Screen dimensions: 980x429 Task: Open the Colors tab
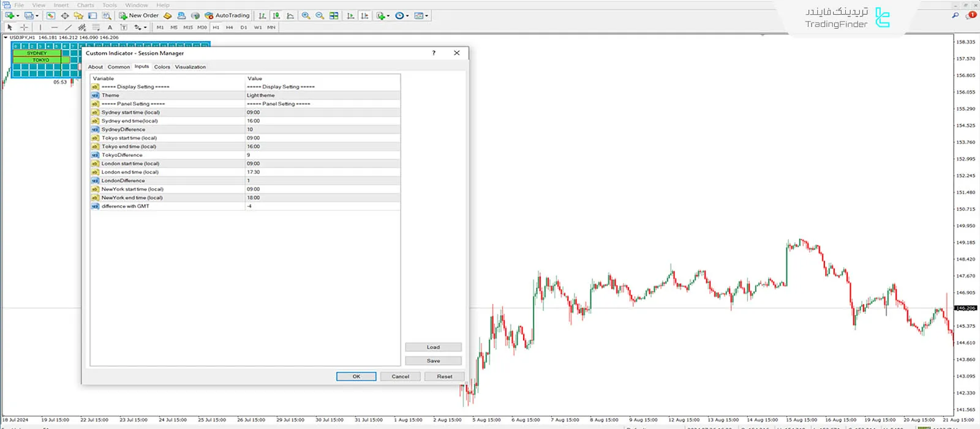tap(162, 67)
